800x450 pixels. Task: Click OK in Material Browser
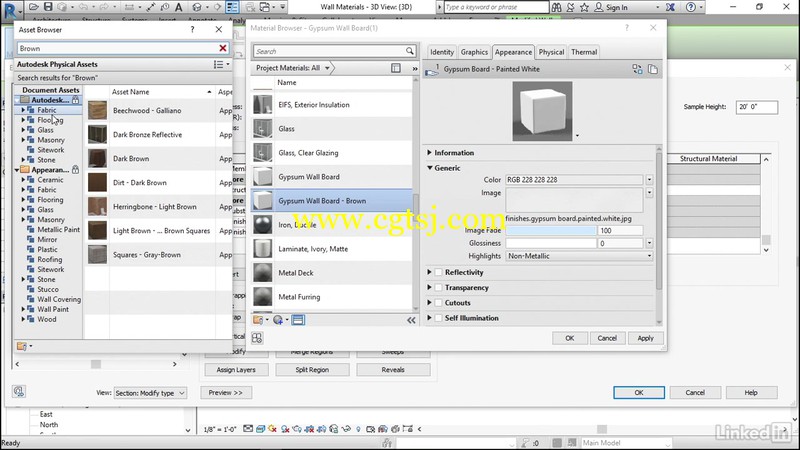click(x=569, y=338)
